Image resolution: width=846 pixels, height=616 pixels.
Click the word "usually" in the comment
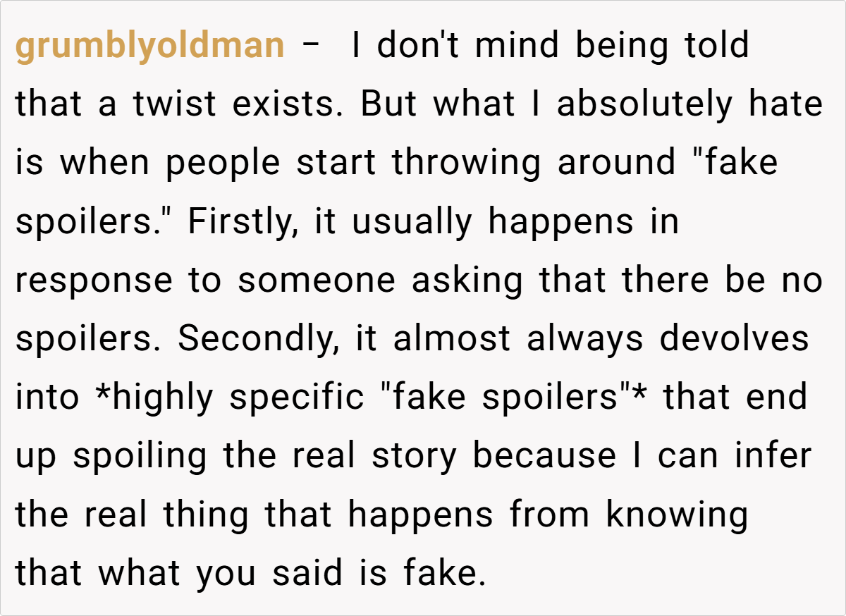click(x=411, y=222)
